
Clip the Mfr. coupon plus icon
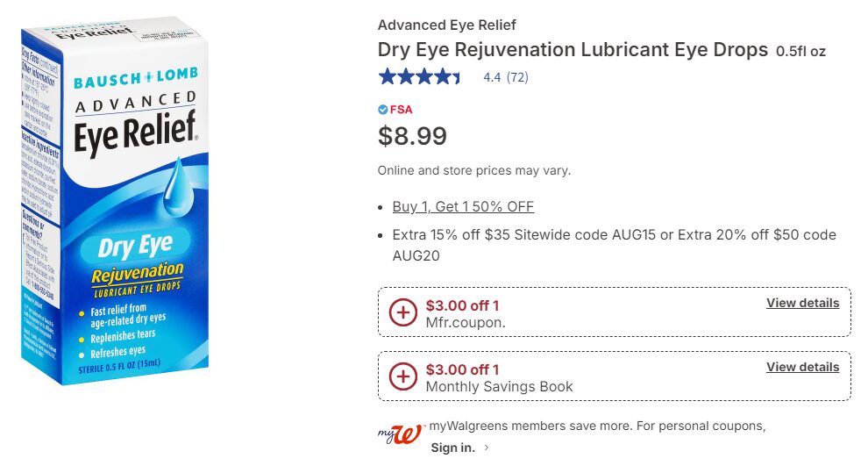point(402,312)
